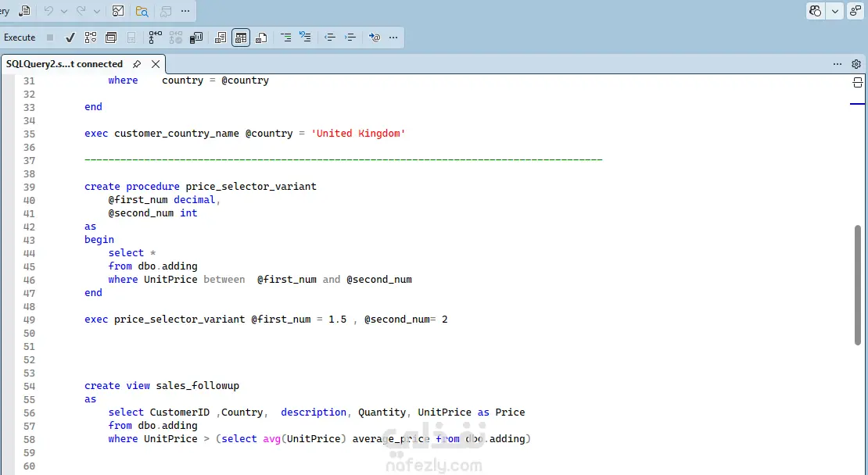Viewport: 868px width, 475px height.
Task: Toggle Include Actual Execution Plan
Action: pyautogui.click(x=156, y=37)
